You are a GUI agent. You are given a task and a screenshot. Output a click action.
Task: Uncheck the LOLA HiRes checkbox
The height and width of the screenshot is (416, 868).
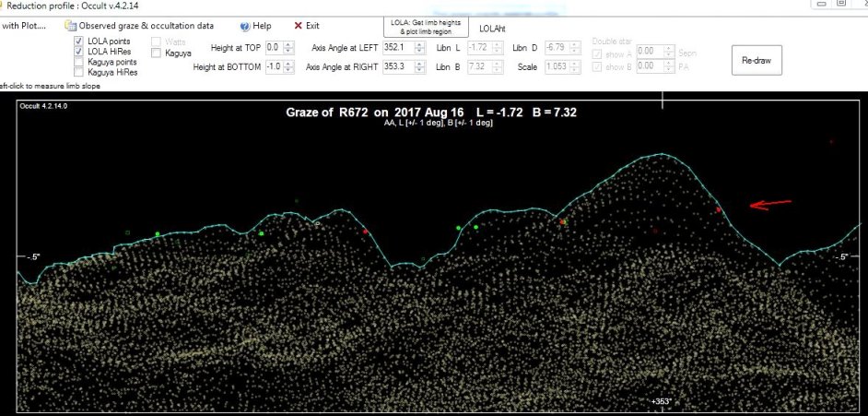point(79,53)
